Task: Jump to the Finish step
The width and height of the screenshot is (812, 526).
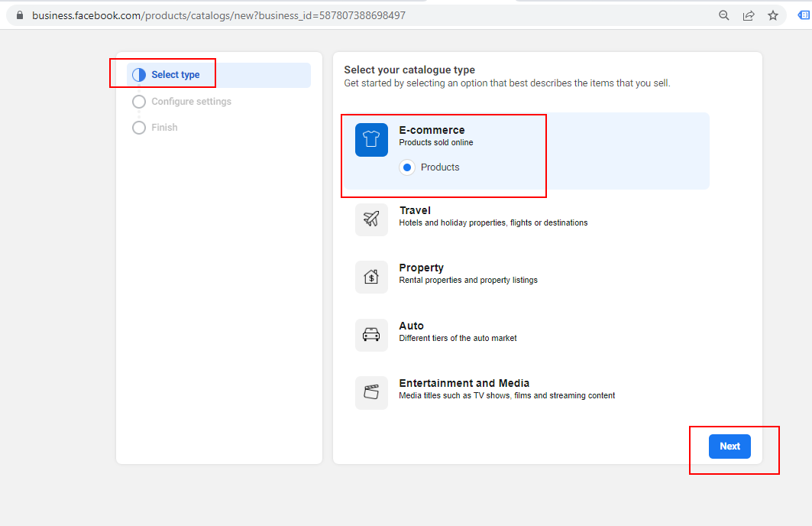Action: tap(164, 128)
